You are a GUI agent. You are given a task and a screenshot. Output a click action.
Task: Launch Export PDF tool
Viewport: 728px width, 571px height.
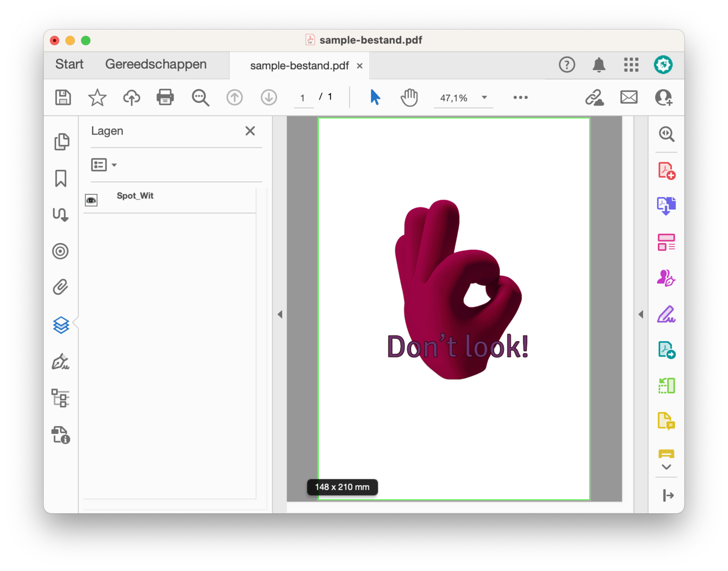pyautogui.click(x=667, y=206)
